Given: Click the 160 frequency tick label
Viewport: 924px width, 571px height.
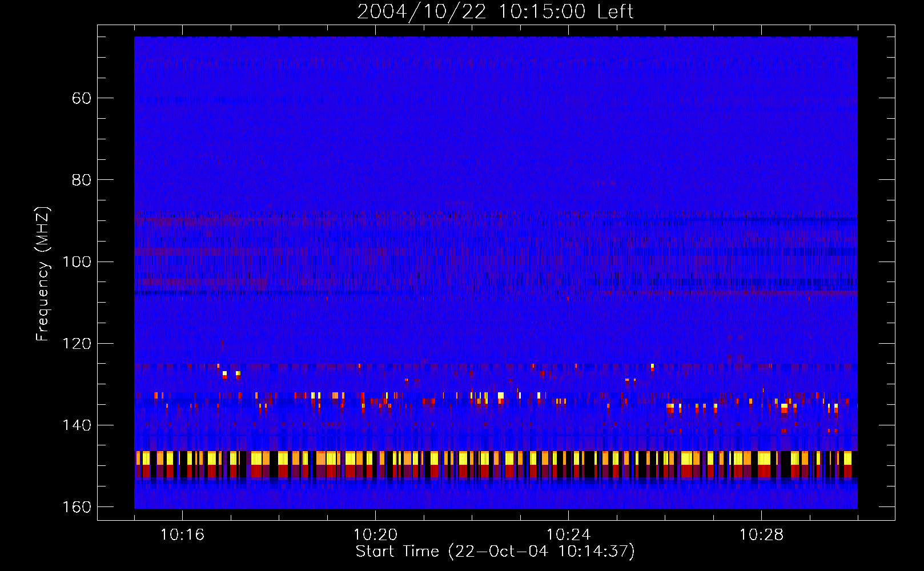Looking at the screenshot, I should (76, 507).
